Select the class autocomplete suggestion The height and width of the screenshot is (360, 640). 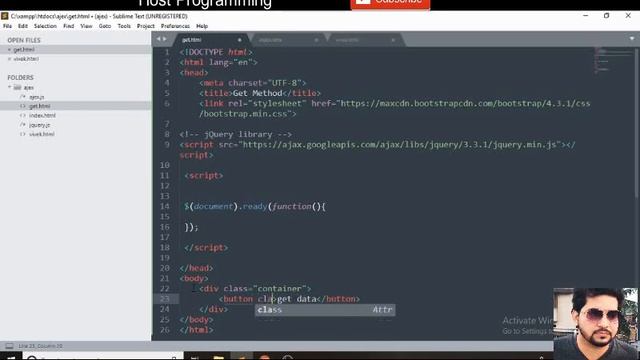tap(325, 310)
